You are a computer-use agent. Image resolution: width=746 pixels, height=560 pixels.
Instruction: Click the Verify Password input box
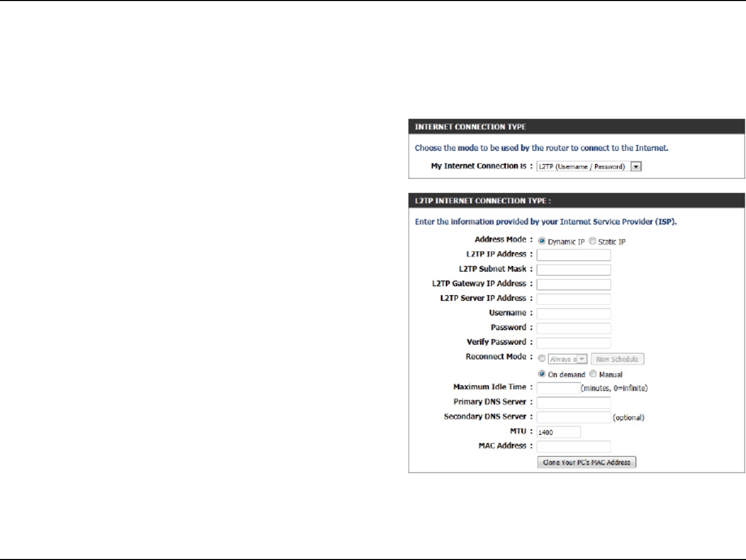[573, 342]
